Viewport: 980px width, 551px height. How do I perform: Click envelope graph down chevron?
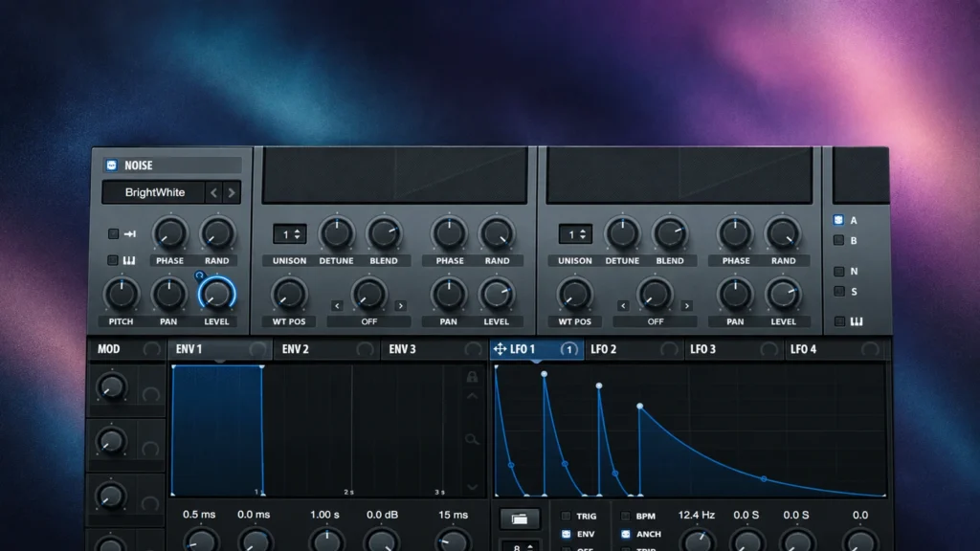[x=472, y=487]
